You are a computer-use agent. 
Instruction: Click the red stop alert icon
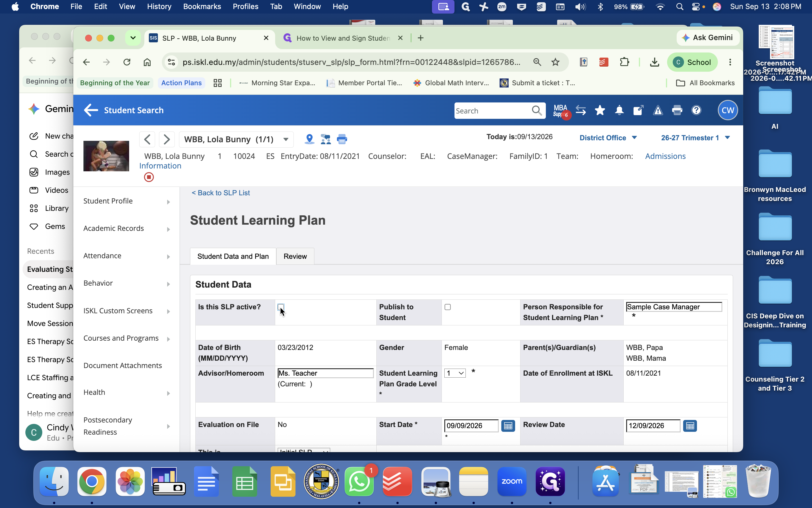[149, 177]
